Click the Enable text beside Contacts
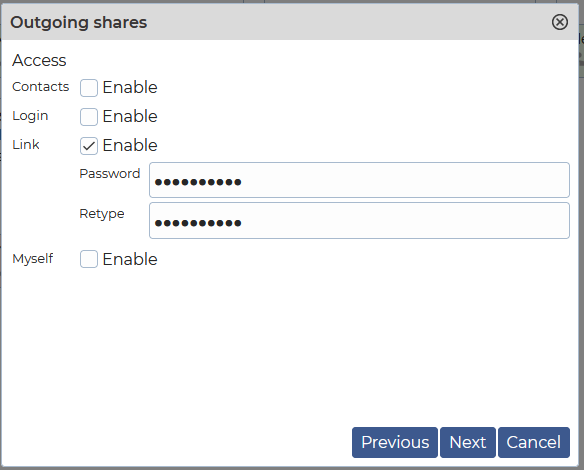The width and height of the screenshot is (584, 470). pyautogui.click(x=130, y=88)
